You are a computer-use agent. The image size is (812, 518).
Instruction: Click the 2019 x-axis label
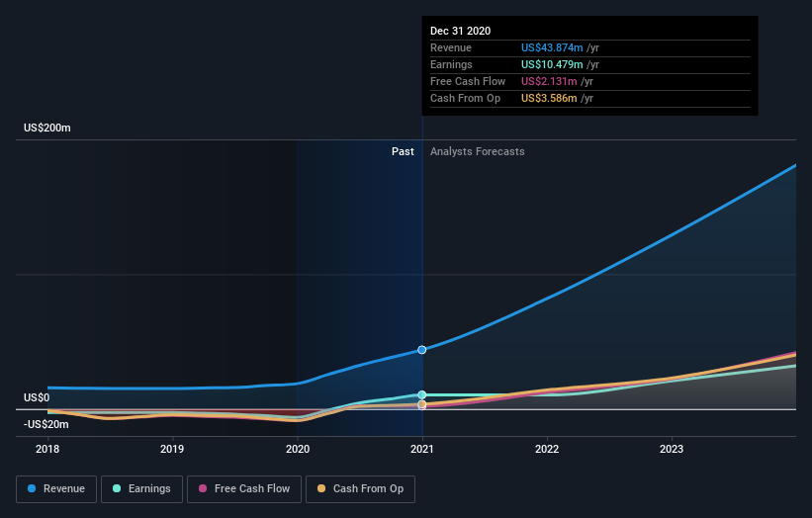tap(172, 449)
